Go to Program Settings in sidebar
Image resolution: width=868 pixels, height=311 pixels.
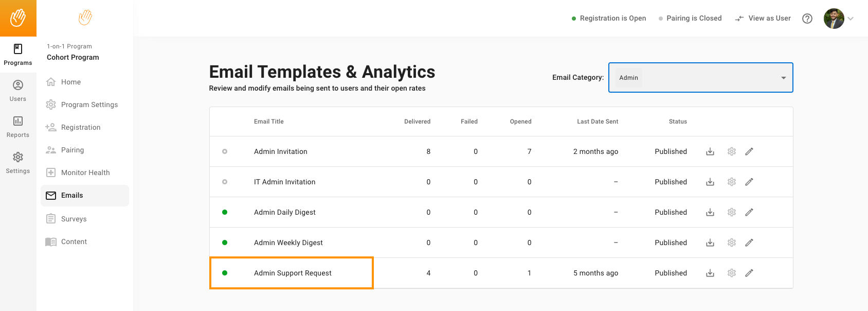[89, 105]
